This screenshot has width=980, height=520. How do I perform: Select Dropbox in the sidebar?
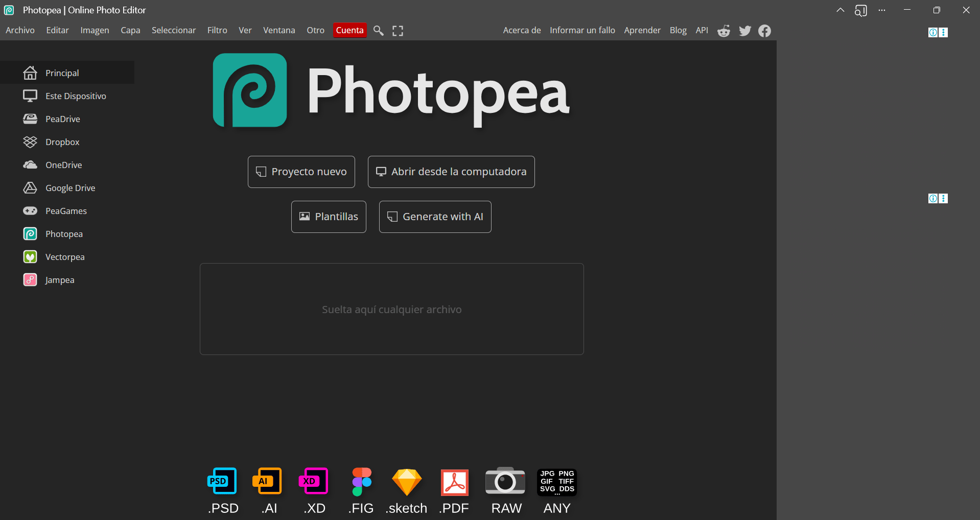pos(67,141)
